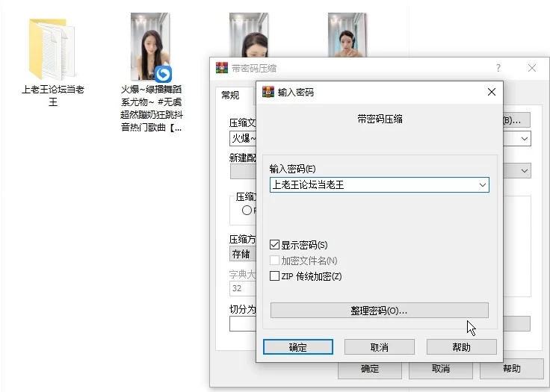
Task: Open the 存储 compression method dropdown
Action: click(x=243, y=254)
